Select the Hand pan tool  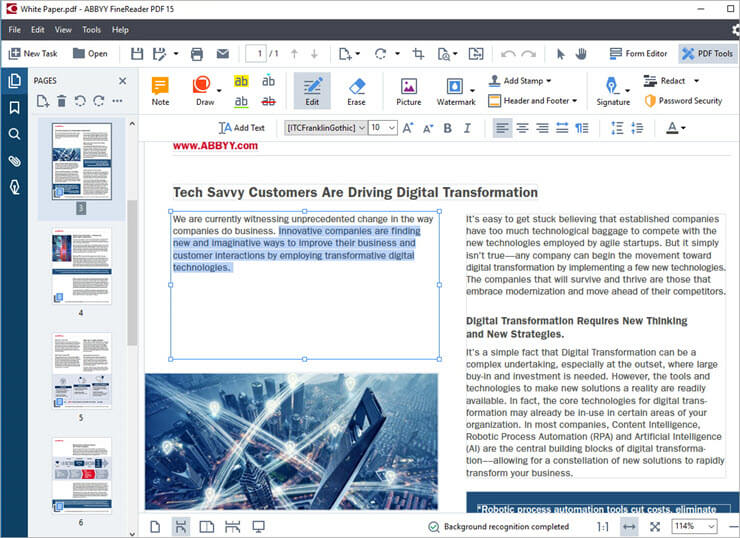[x=581, y=53]
